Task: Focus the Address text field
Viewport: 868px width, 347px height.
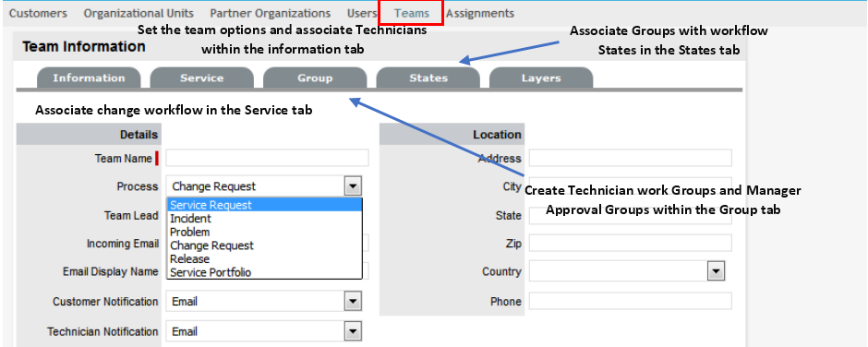Action: pos(630,158)
